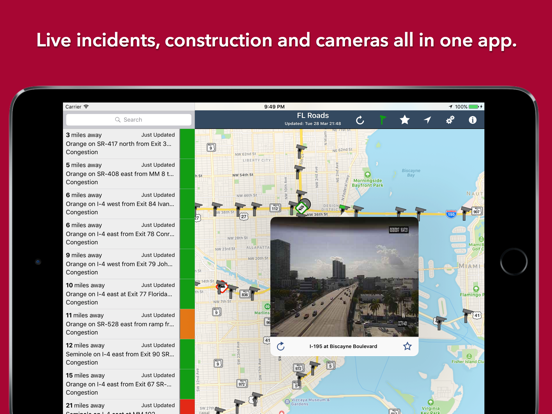This screenshot has height=414, width=552.
Task: Click the red-circled camera marker on map
Action: tap(221, 287)
